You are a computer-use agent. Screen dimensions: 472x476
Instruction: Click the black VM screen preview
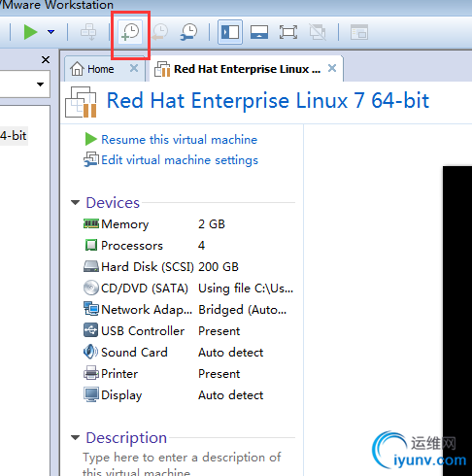[x=457, y=321]
